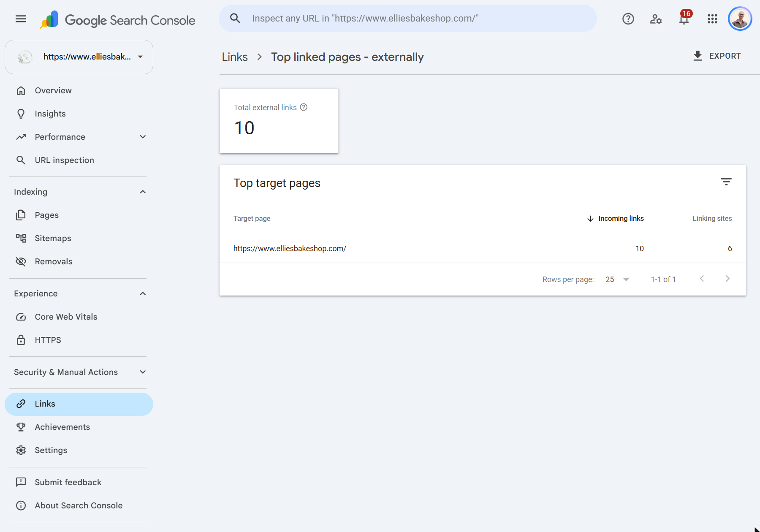Open the help question mark icon
Screen dimensions: 760x532
tap(628, 19)
